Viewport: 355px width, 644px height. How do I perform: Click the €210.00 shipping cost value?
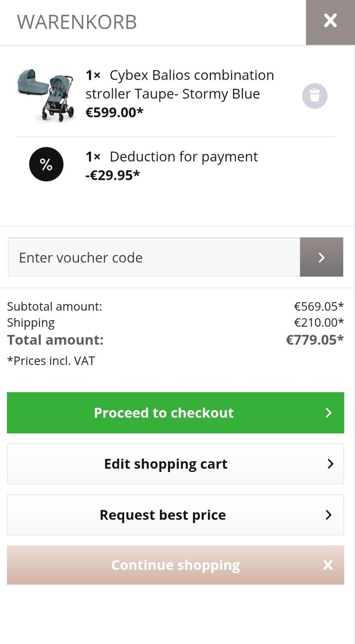[x=319, y=322]
